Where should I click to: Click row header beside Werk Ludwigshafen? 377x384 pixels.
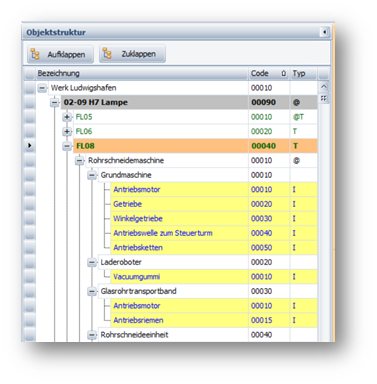pos(30,88)
